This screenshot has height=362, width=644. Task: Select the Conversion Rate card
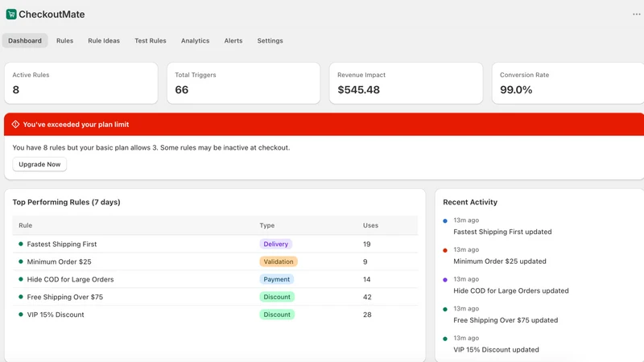pyautogui.click(x=568, y=84)
